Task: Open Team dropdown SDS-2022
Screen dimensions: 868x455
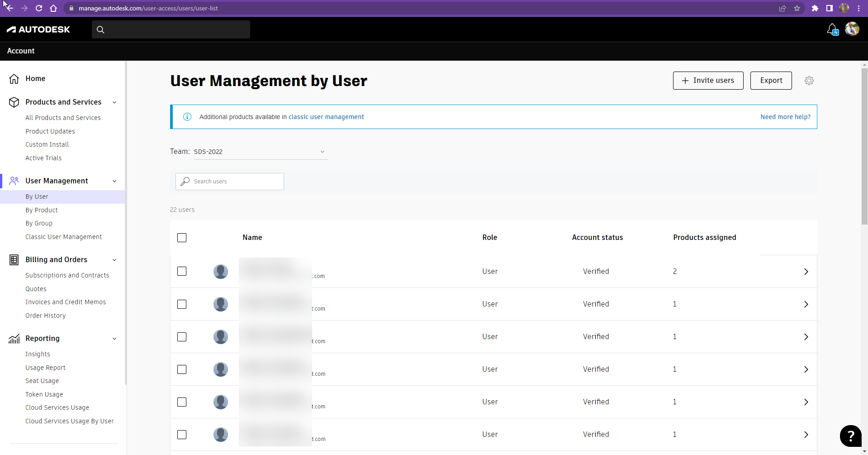Action: click(x=261, y=152)
